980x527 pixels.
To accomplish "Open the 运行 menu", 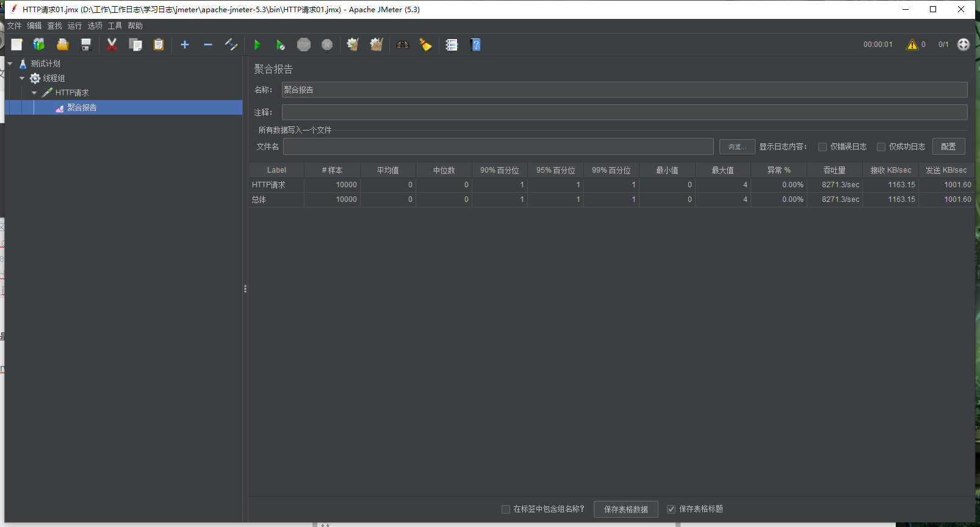I will point(74,26).
